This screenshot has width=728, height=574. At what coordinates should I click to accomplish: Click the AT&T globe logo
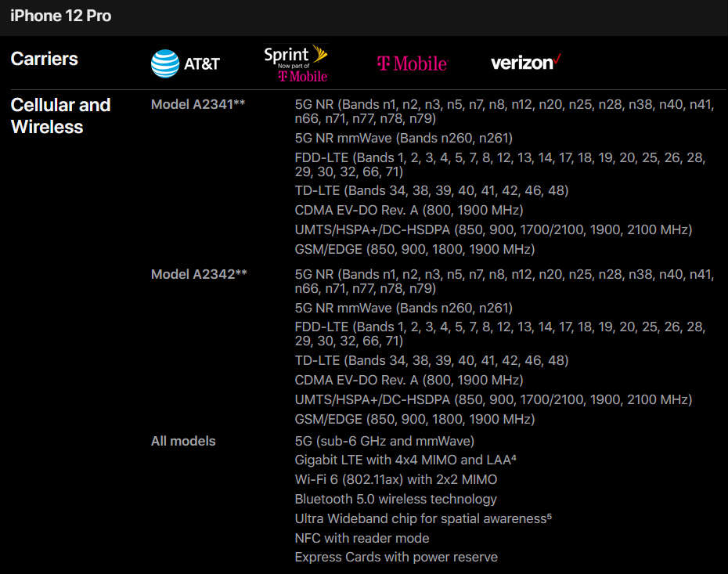coord(165,63)
